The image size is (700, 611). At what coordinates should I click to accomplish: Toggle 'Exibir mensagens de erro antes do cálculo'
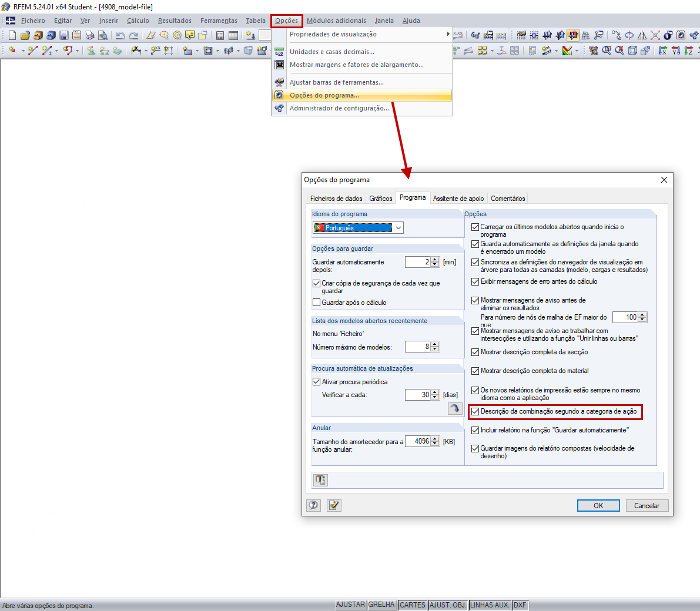(x=475, y=281)
